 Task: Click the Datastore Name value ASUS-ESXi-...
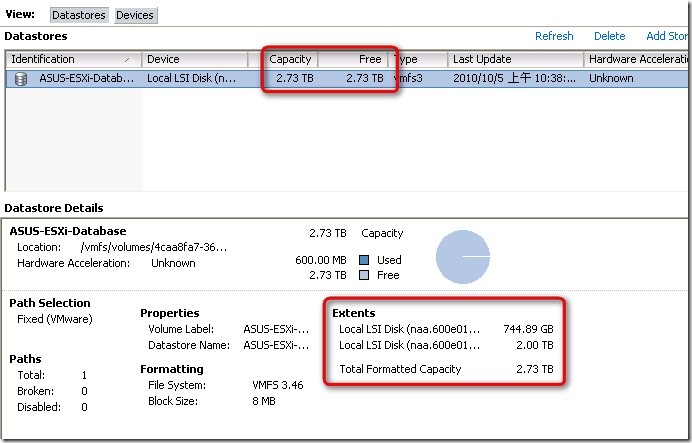(276, 345)
